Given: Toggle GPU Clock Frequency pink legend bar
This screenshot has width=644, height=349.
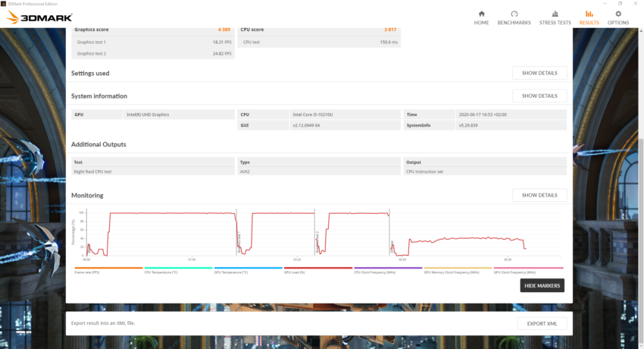Looking at the screenshot, I should [528, 268].
